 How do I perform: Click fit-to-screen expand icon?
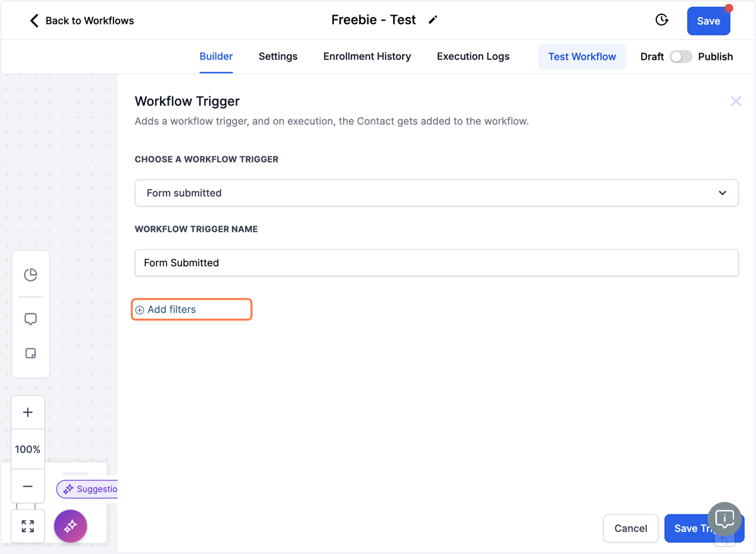pyautogui.click(x=28, y=526)
